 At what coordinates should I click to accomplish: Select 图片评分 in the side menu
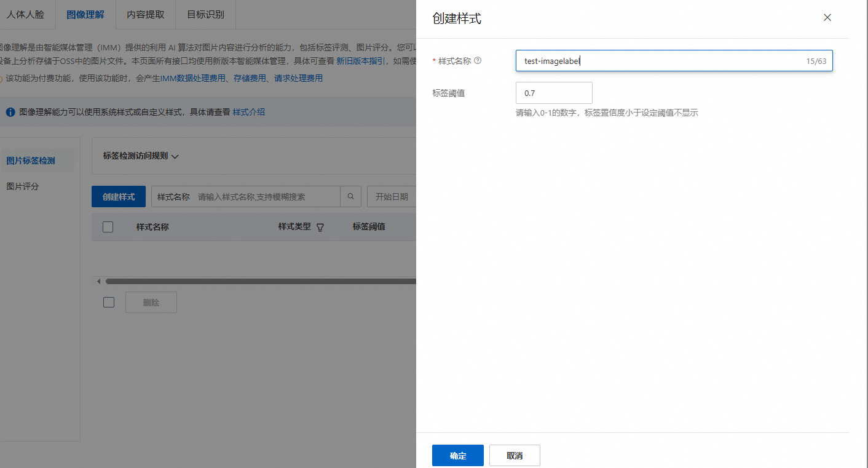click(x=23, y=186)
